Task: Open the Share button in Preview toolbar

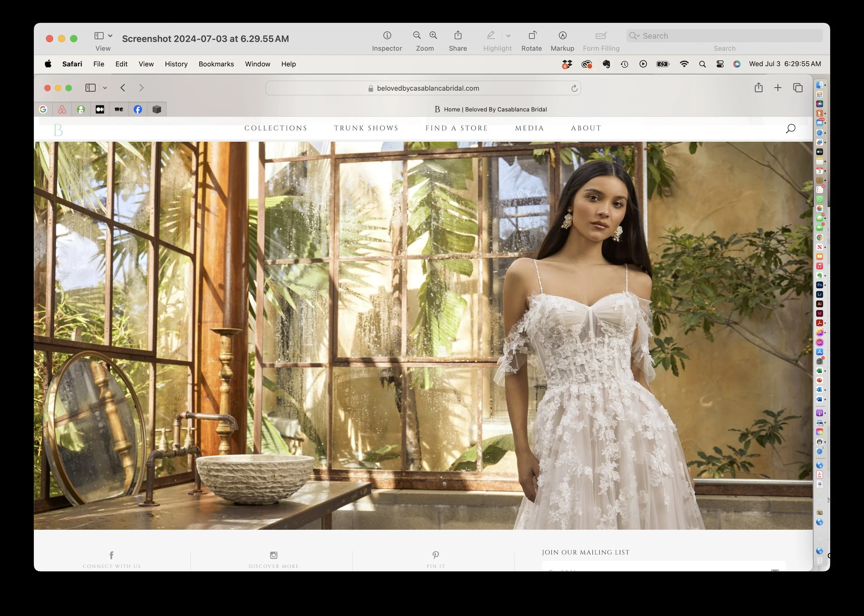Action: 458,36
